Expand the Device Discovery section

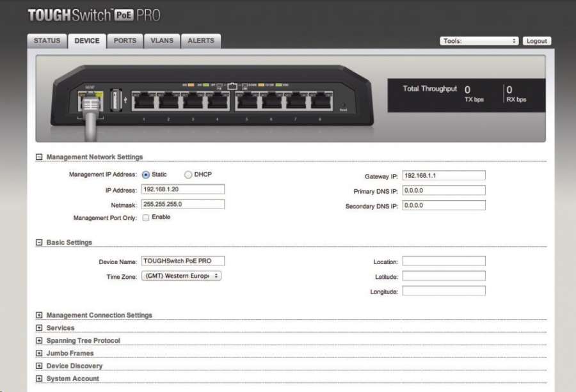click(39, 366)
